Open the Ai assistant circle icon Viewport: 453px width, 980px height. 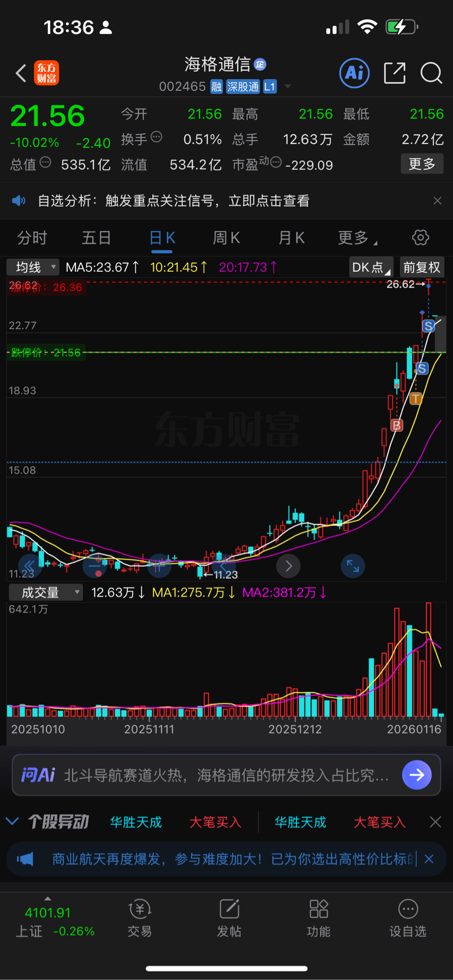pos(354,73)
